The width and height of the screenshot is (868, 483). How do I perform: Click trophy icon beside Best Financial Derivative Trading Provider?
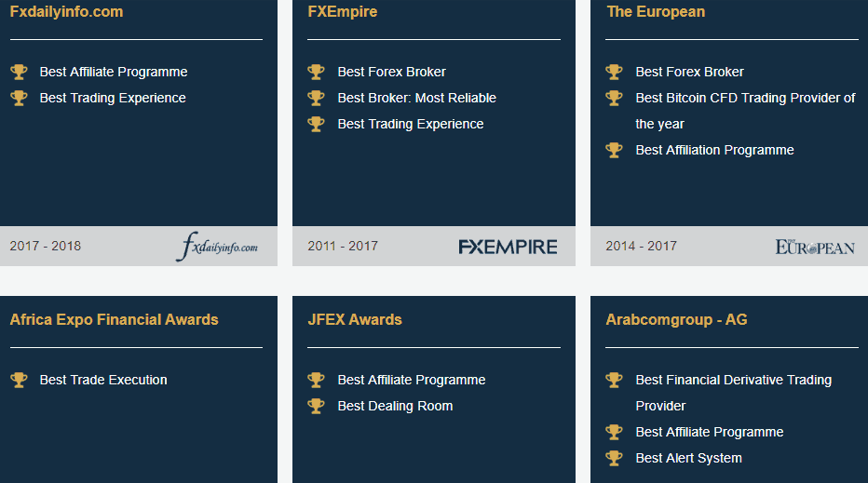(614, 380)
